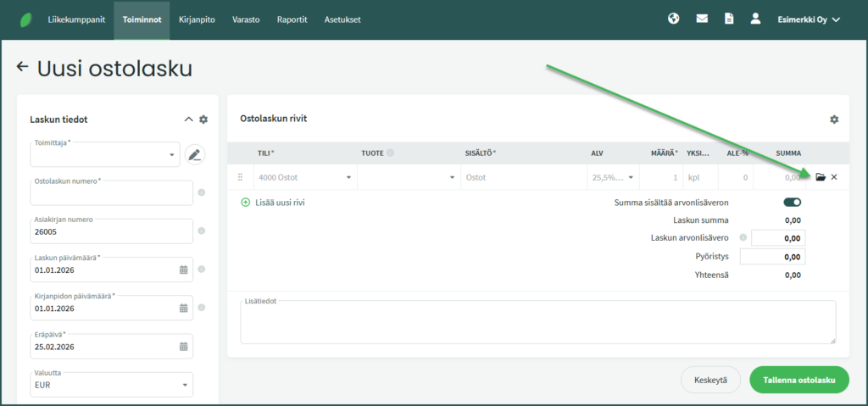The height and width of the screenshot is (406, 868).
Task: Click the pencil edit icon next to Toimittaja
Action: (195, 154)
